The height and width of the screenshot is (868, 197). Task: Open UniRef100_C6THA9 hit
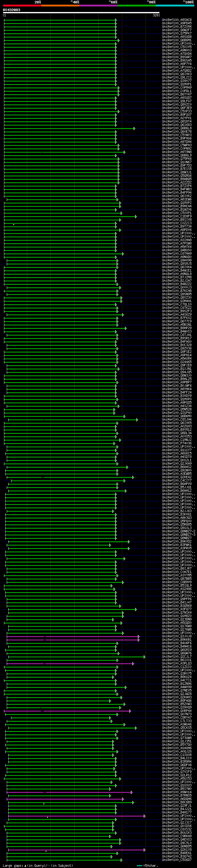coord(177,254)
